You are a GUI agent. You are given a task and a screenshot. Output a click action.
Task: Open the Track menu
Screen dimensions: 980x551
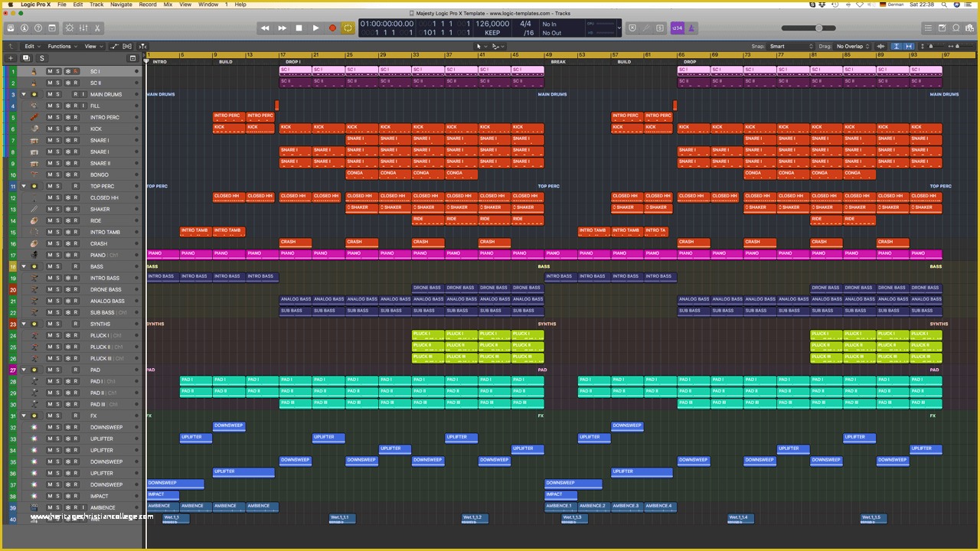click(96, 5)
